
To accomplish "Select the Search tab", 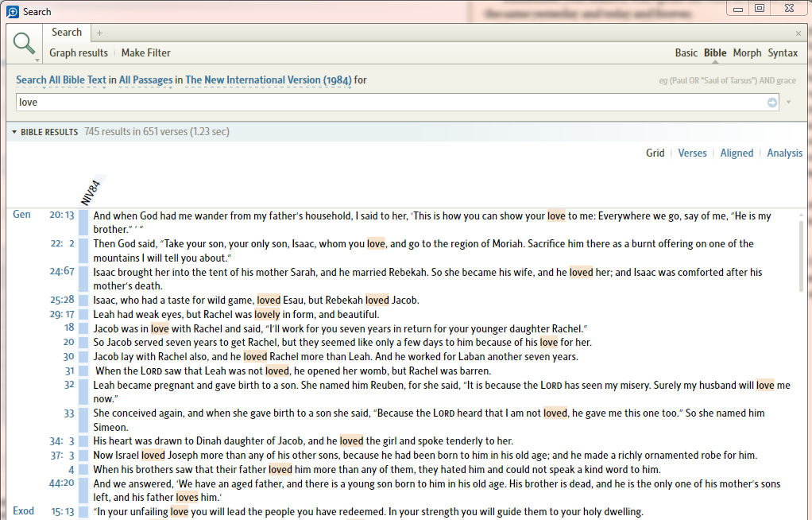I will point(67,32).
